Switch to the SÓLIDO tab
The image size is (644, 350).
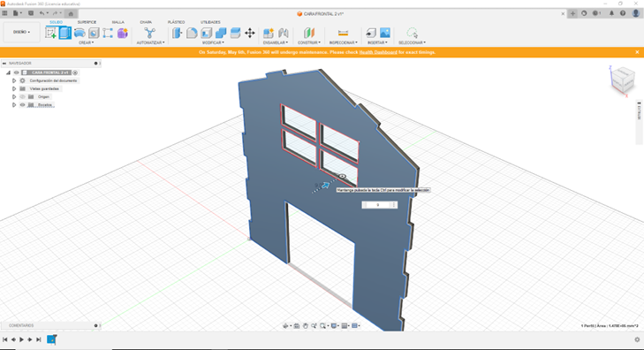(57, 22)
